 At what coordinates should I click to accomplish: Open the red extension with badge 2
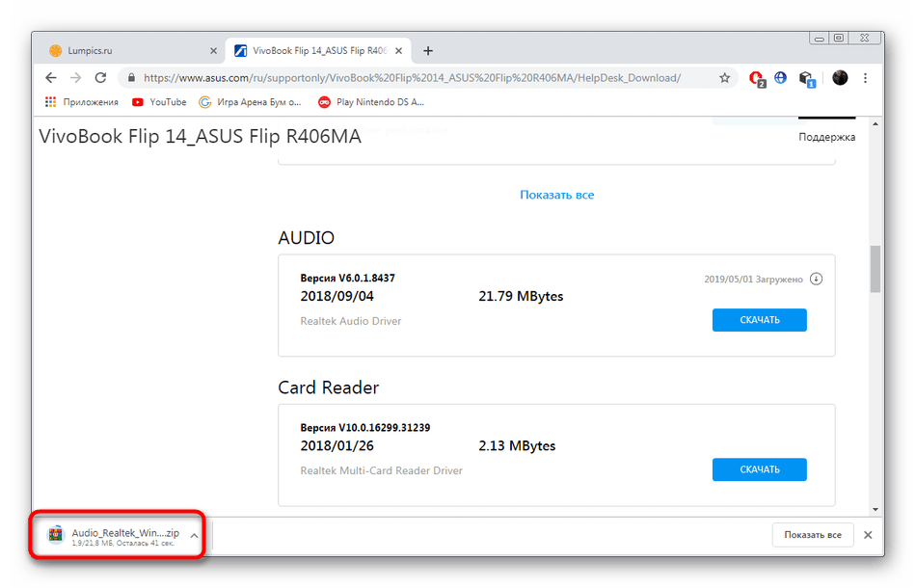(757, 78)
